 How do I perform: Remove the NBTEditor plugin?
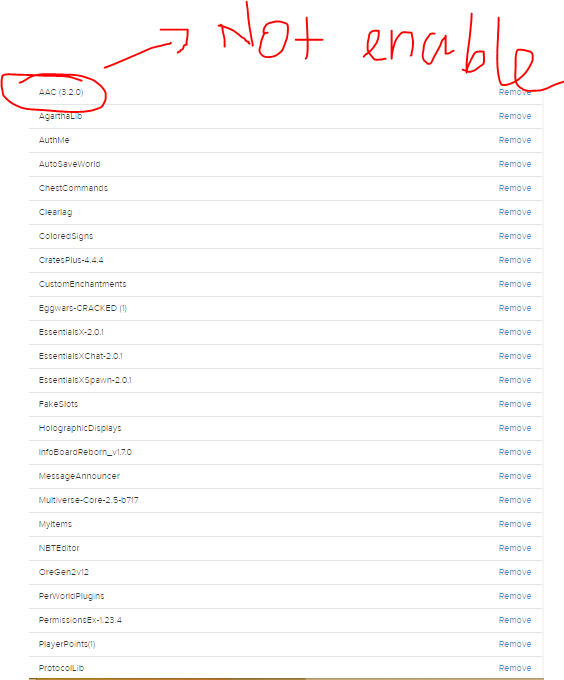(x=515, y=548)
